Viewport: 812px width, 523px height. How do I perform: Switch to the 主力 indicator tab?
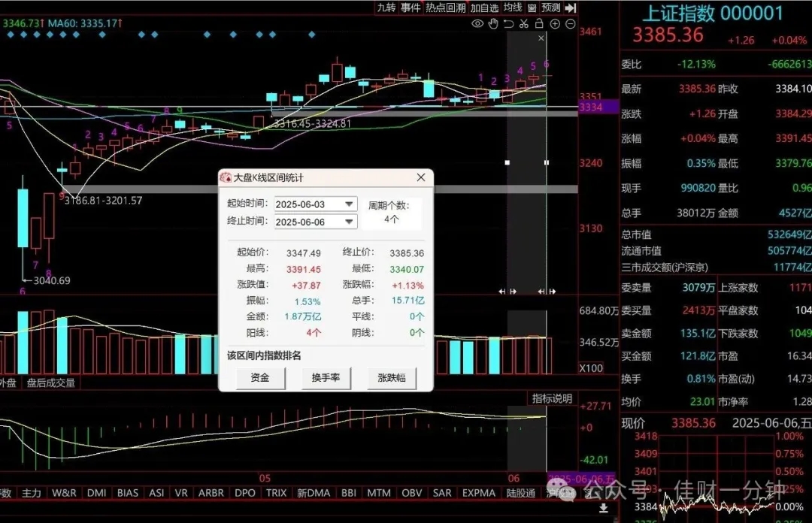[31, 493]
